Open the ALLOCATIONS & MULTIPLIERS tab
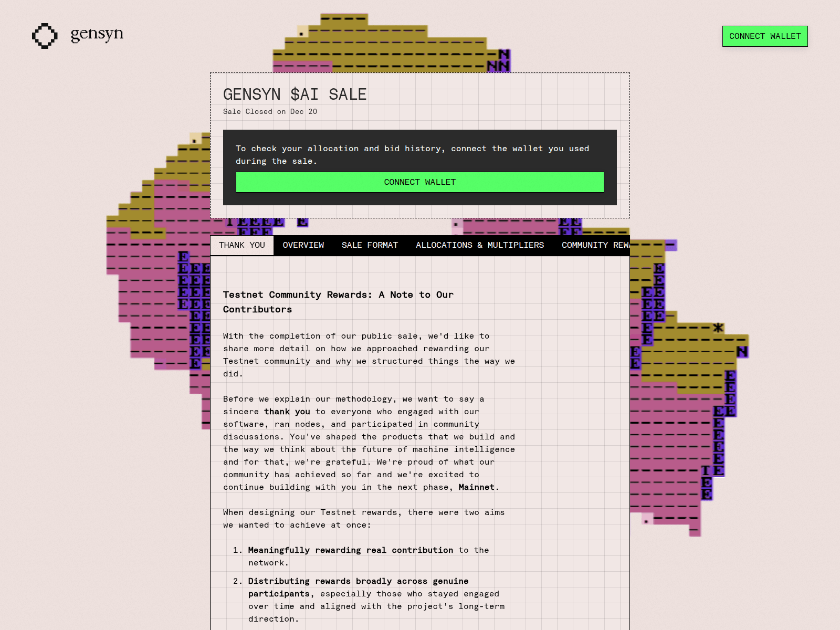This screenshot has height=630, width=840. (x=479, y=245)
